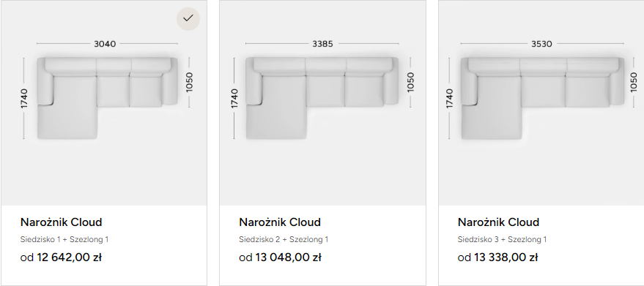Select the 3040 wide sofa diagram
This screenshot has width=644, height=286.
107,98
